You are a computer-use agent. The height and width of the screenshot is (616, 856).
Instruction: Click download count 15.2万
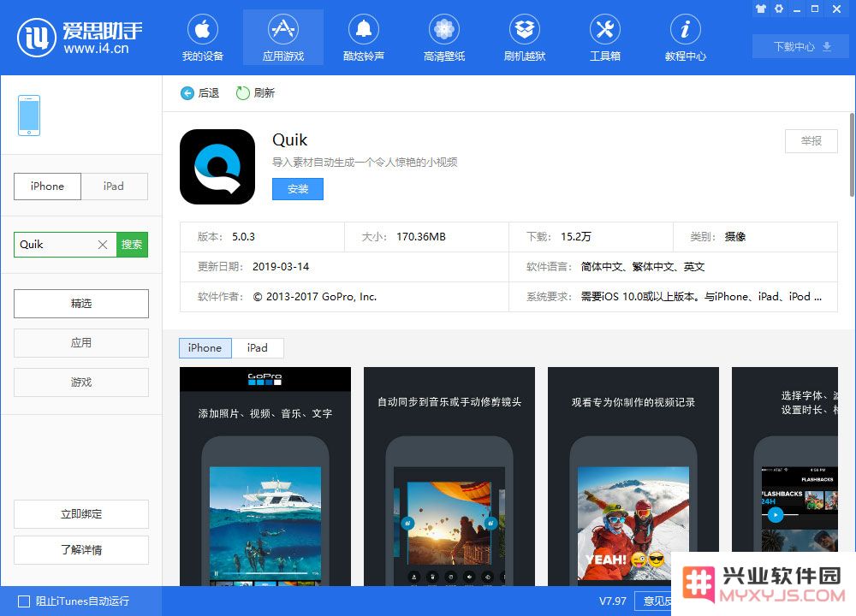pyautogui.click(x=576, y=237)
